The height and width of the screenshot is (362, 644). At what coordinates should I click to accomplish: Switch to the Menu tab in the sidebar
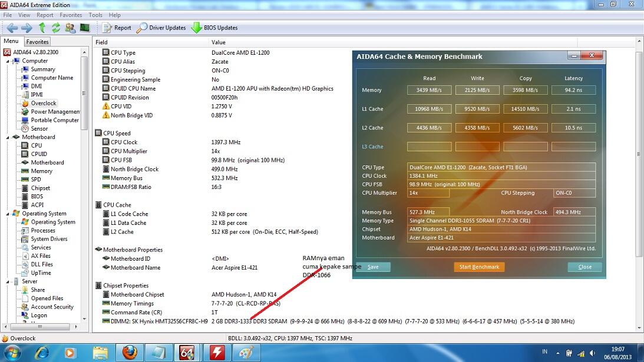[x=11, y=41]
